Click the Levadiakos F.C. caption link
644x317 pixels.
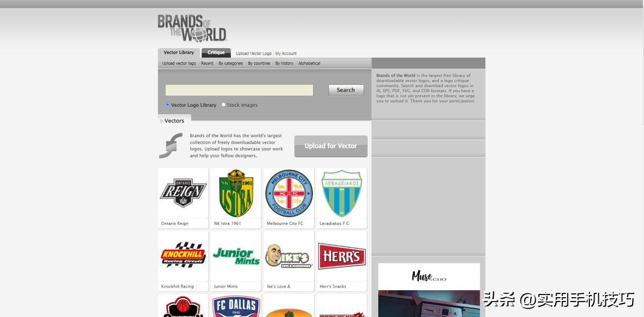335,224
